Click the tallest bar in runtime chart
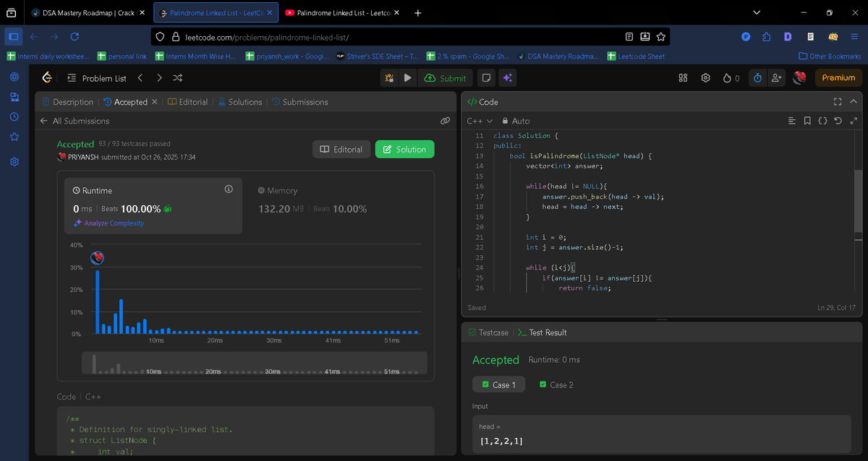 pos(98,301)
